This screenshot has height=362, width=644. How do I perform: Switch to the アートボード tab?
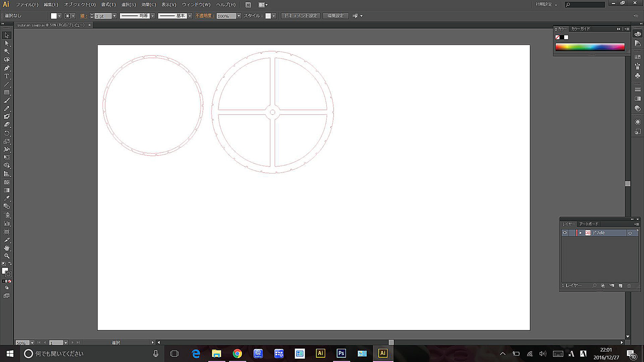pos(588,224)
